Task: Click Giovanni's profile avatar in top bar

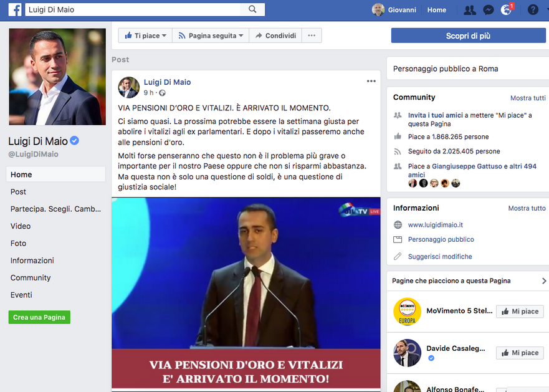Action: click(x=378, y=10)
